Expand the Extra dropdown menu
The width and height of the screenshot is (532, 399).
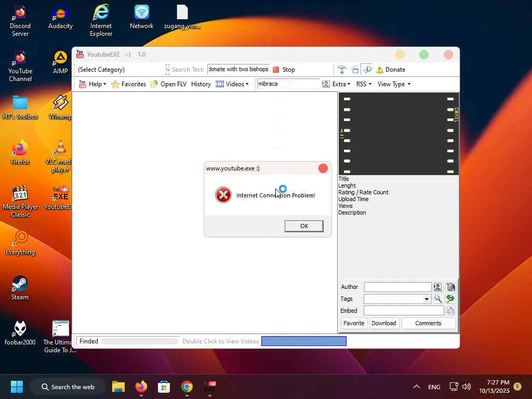click(x=341, y=84)
